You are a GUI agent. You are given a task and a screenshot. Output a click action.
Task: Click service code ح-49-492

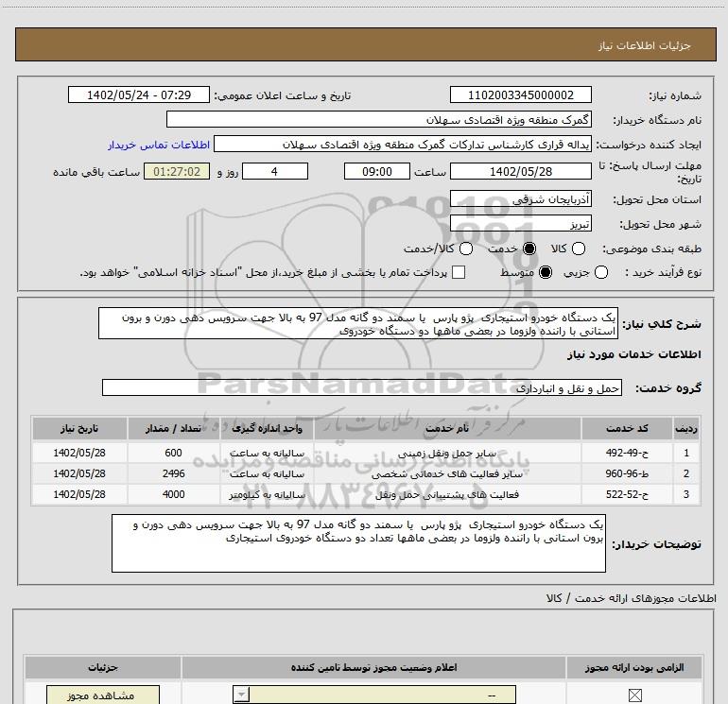click(627, 453)
